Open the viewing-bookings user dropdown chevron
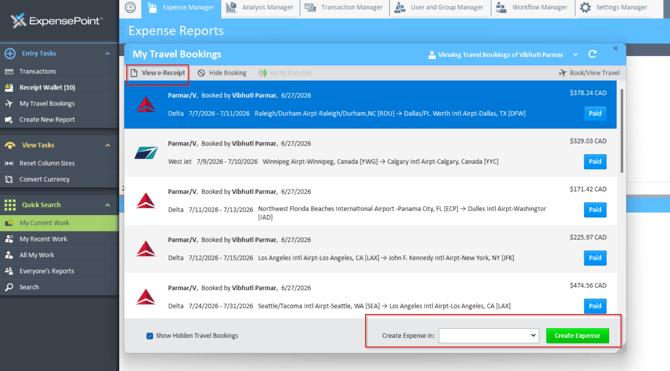The width and height of the screenshot is (670, 371). 576,55
